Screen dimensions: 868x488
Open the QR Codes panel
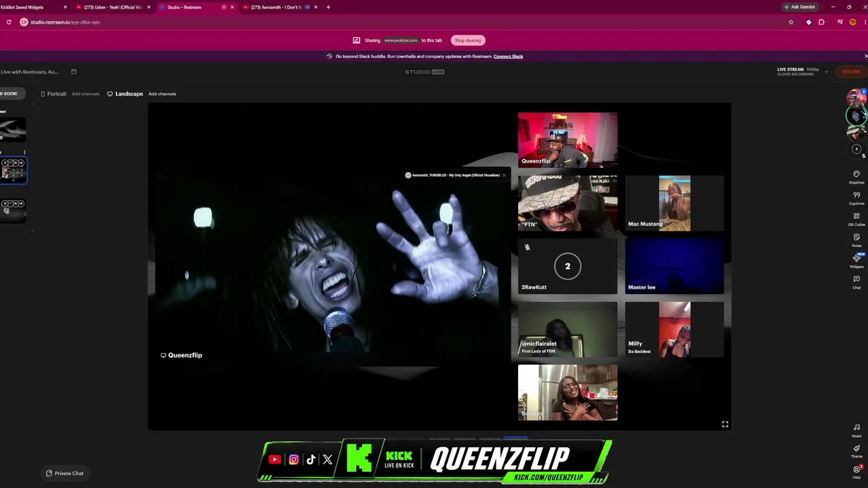pos(856,219)
